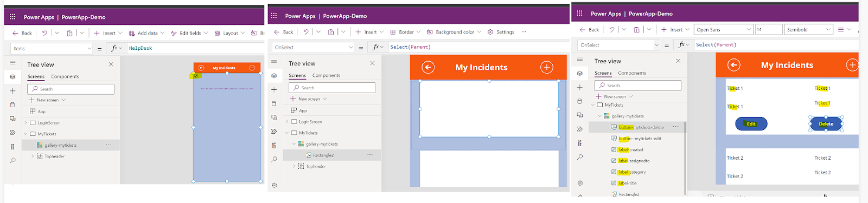
Task: Click the Paste clipboard icon in left screenshot
Action: (x=69, y=33)
